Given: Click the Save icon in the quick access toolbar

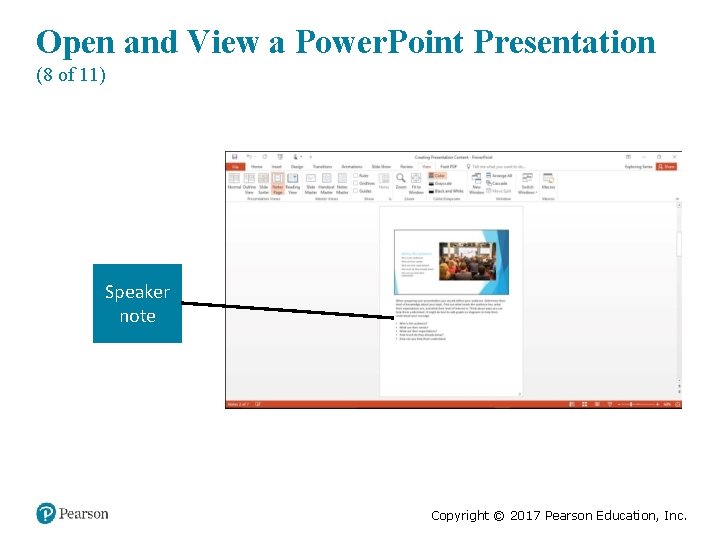Looking at the screenshot, I should pyautogui.click(x=235, y=157).
